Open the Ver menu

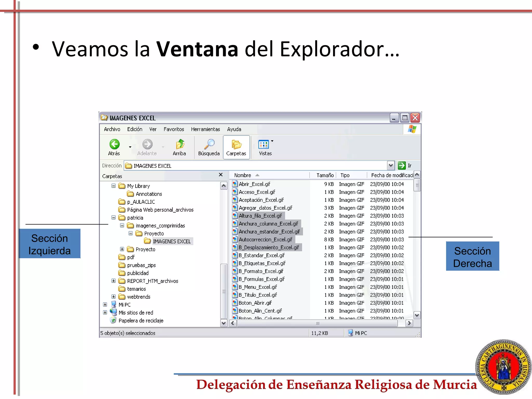[x=153, y=129]
